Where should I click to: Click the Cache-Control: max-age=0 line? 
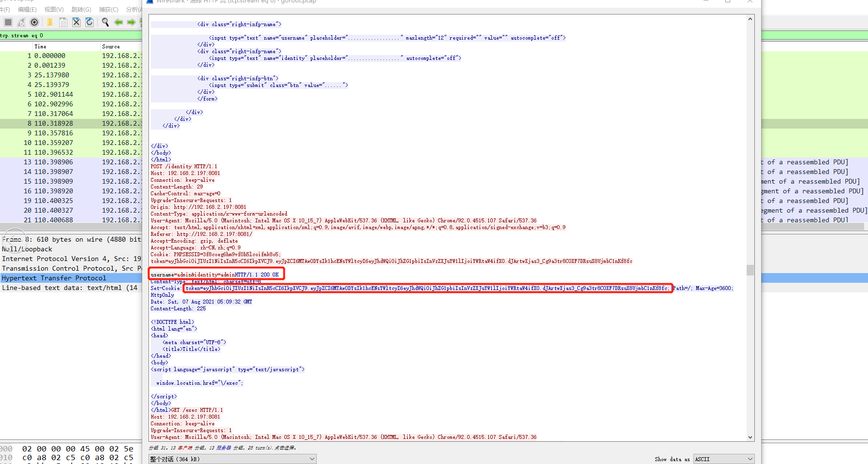[x=185, y=193]
